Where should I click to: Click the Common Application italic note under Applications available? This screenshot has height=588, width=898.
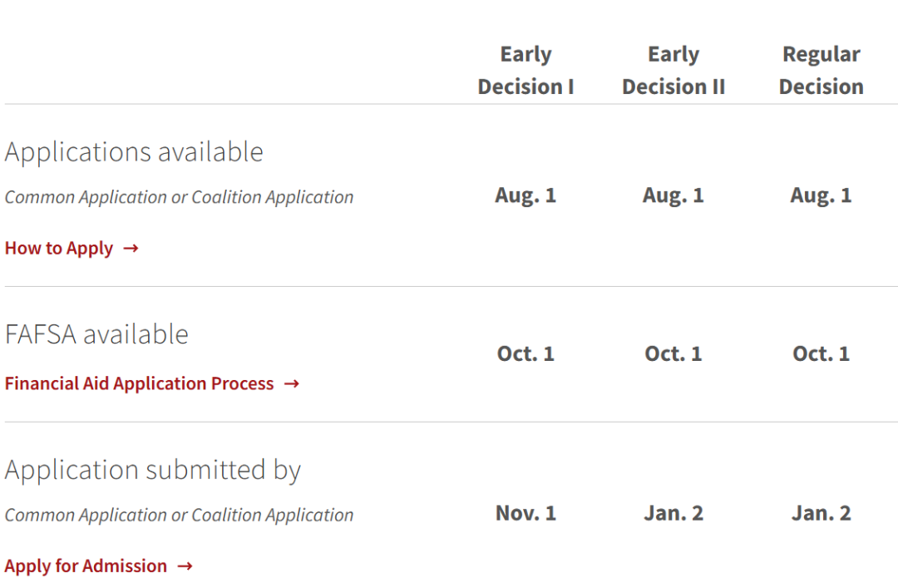click(x=180, y=197)
